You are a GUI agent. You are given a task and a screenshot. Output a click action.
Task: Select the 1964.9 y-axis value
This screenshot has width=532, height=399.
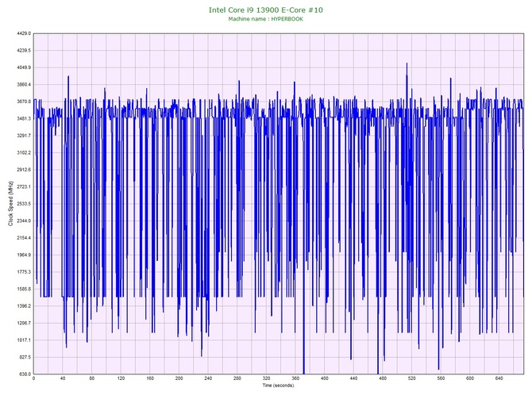click(x=24, y=255)
